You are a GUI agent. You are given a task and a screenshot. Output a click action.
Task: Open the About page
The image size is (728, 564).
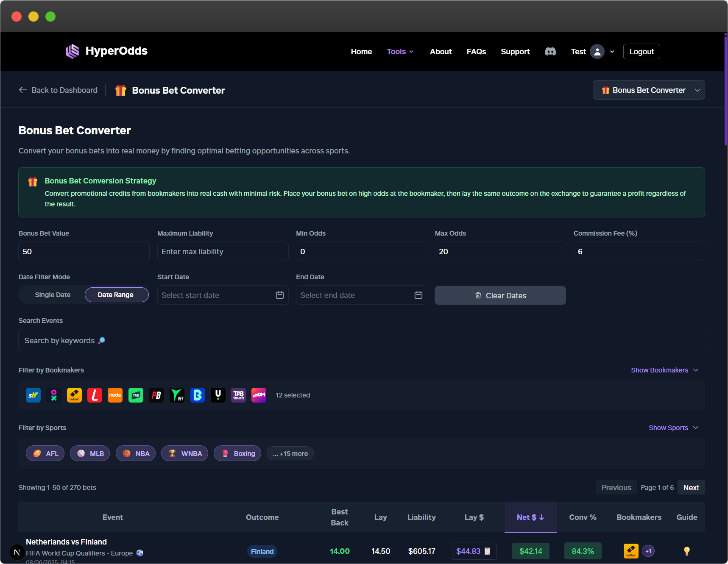click(x=441, y=52)
